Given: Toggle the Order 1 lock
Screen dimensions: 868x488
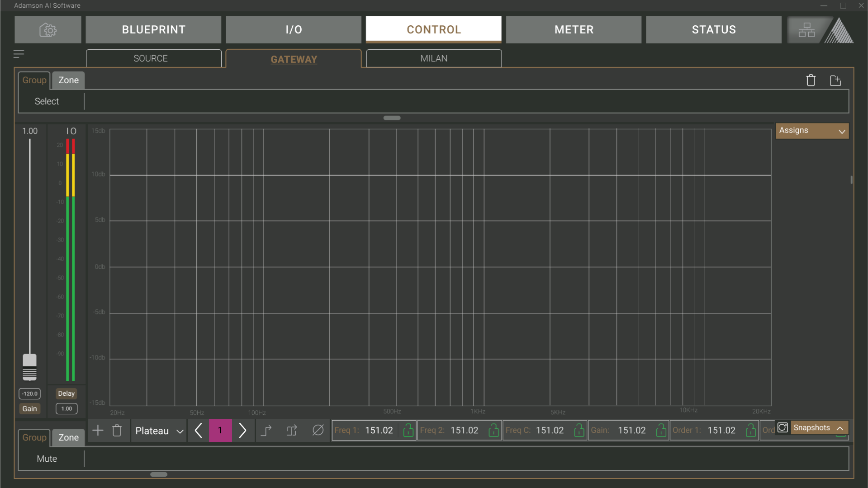Looking at the screenshot, I should pyautogui.click(x=750, y=430).
